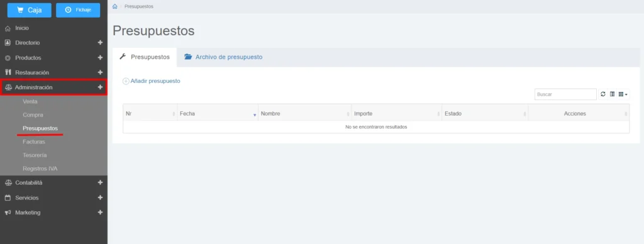Open the columns grid dropdown
Screen dimensions: 644x244
pyautogui.click(x=623, y=94)
